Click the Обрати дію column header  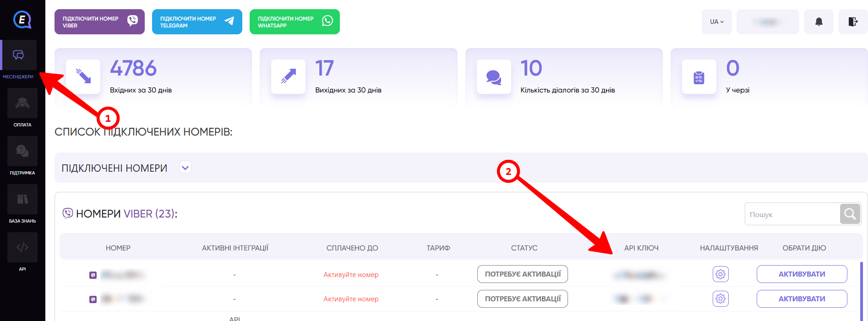804,248
